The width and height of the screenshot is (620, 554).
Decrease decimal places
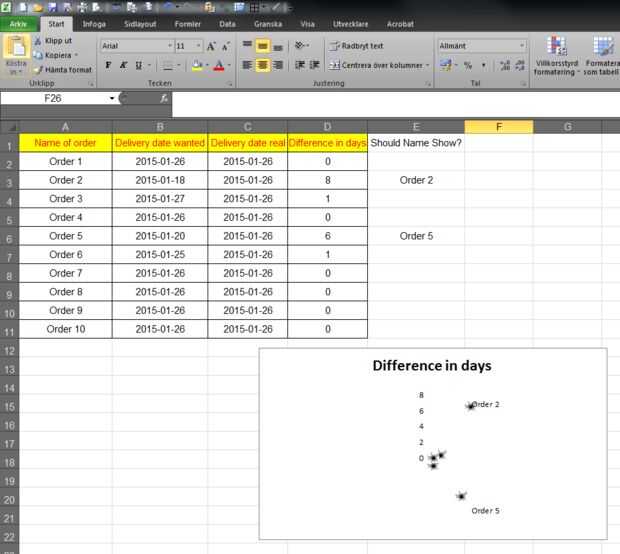tap(520, 65)
